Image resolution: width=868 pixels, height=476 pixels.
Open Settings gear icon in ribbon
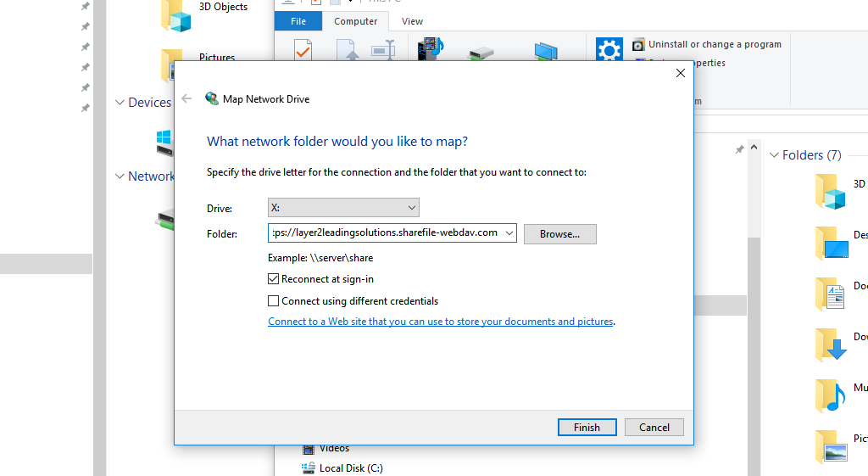coord(609,50)
